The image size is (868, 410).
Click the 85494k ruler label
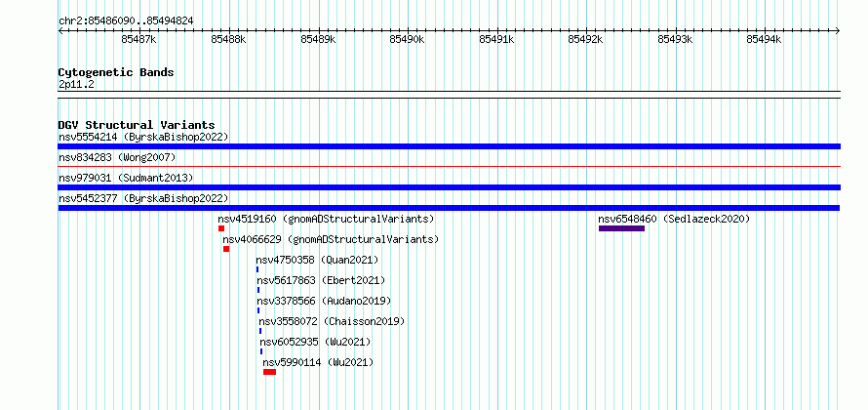(765, 39)
